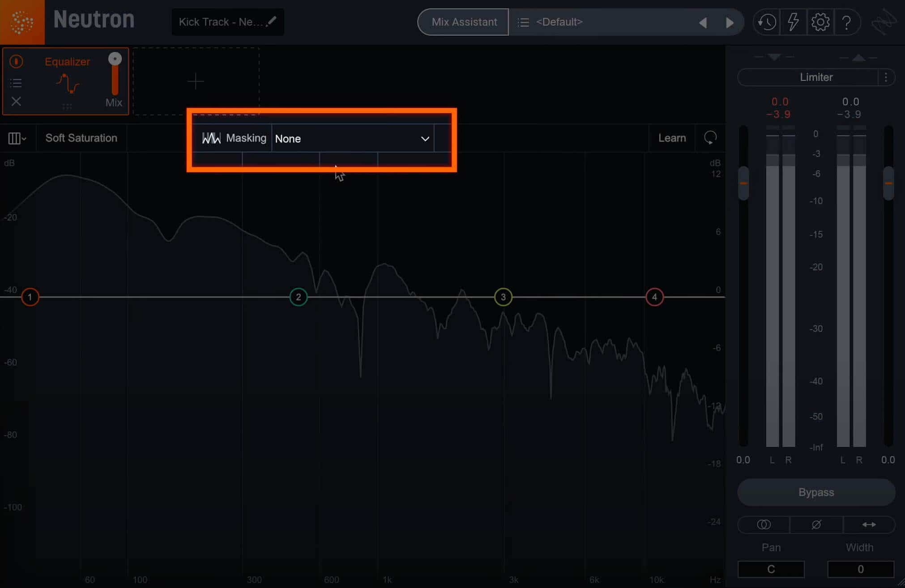Select EQ band node 1

coord(30,297)
